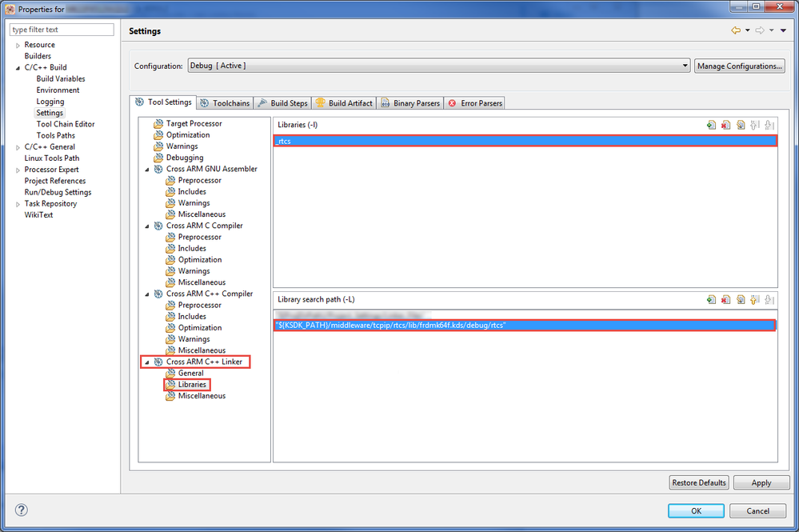Open Tool Chain Editor page
Viewport: 799px width, 532px height.
click(66, 124)
